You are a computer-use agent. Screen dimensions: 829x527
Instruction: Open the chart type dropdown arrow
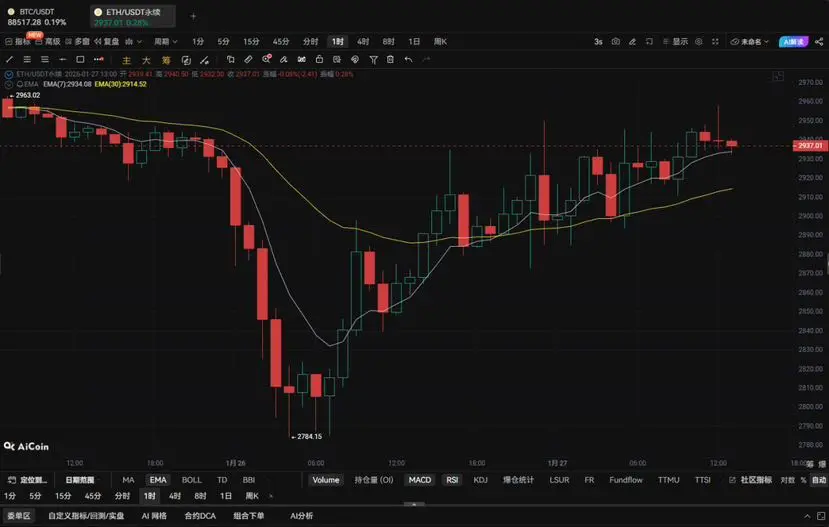point(140,41)
